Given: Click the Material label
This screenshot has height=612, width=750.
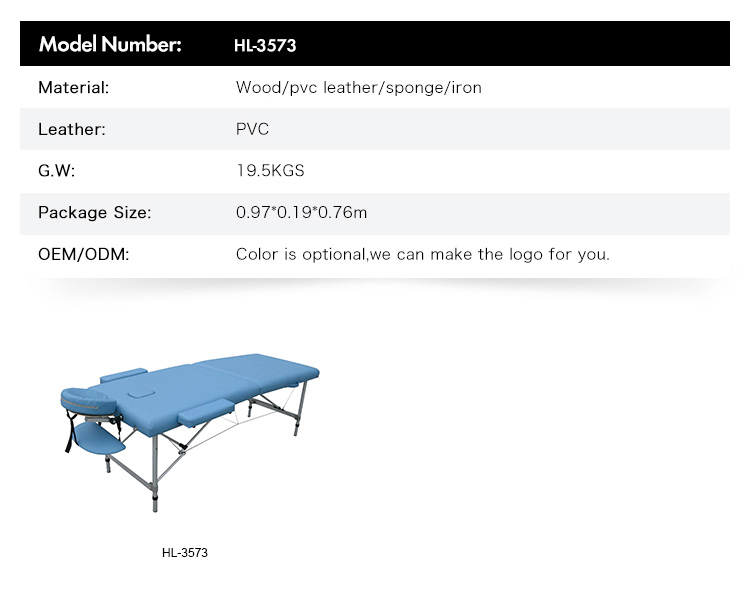Looking at the screenshot, I should coord(74,88).
